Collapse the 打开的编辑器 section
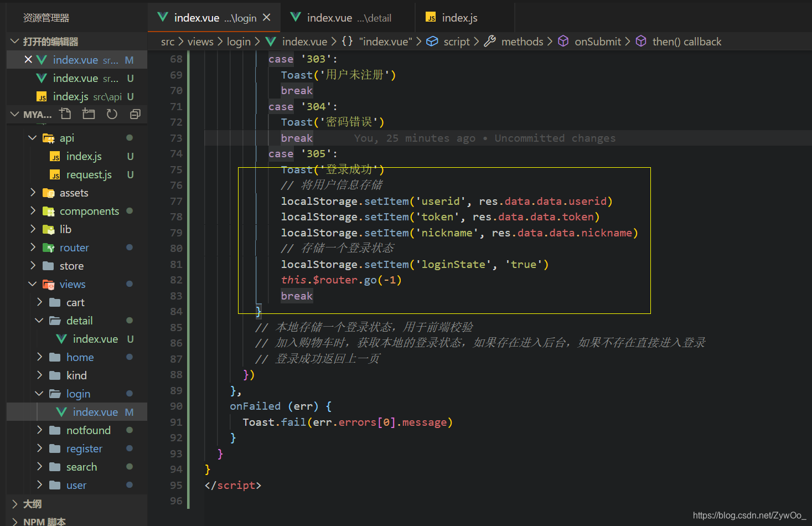812x526 pixels. tap(14, 42)
